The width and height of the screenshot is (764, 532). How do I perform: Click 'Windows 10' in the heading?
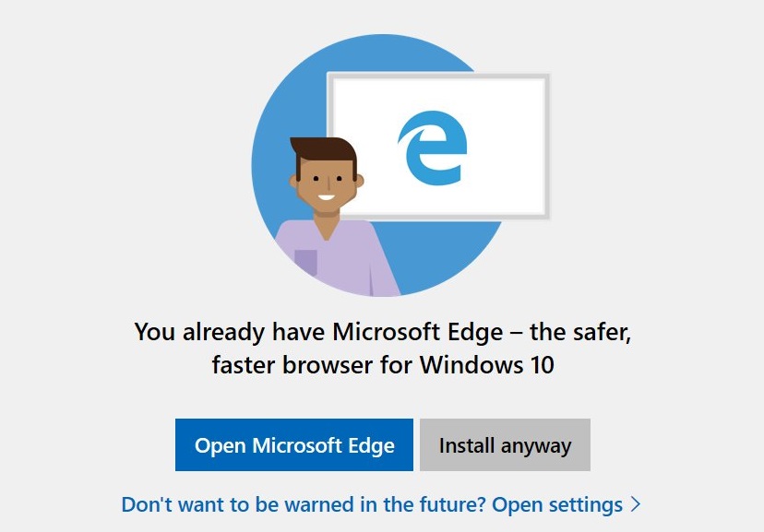pos(487,365)
